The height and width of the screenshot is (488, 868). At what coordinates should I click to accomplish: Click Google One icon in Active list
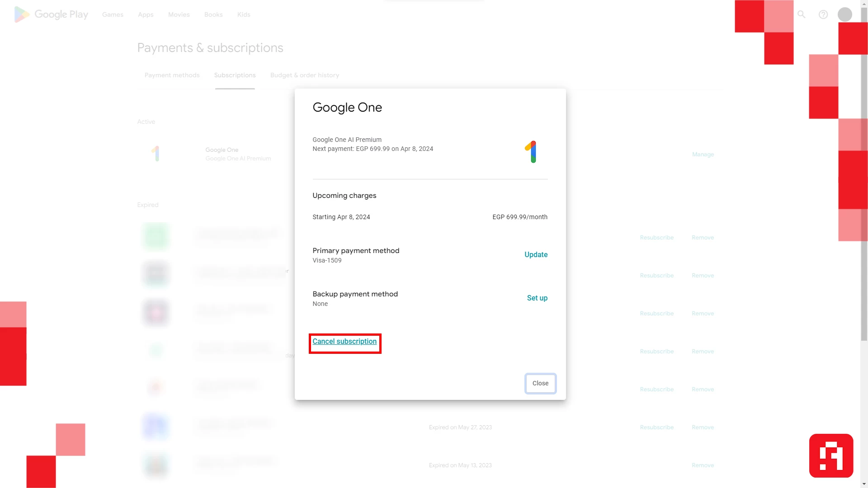pyautogui.click(x=156, y=154)
